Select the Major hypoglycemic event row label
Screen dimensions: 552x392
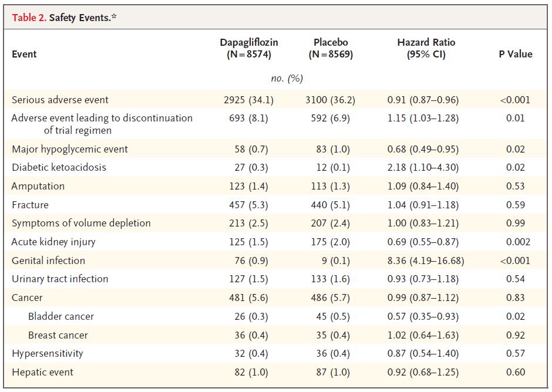point(69,149)
